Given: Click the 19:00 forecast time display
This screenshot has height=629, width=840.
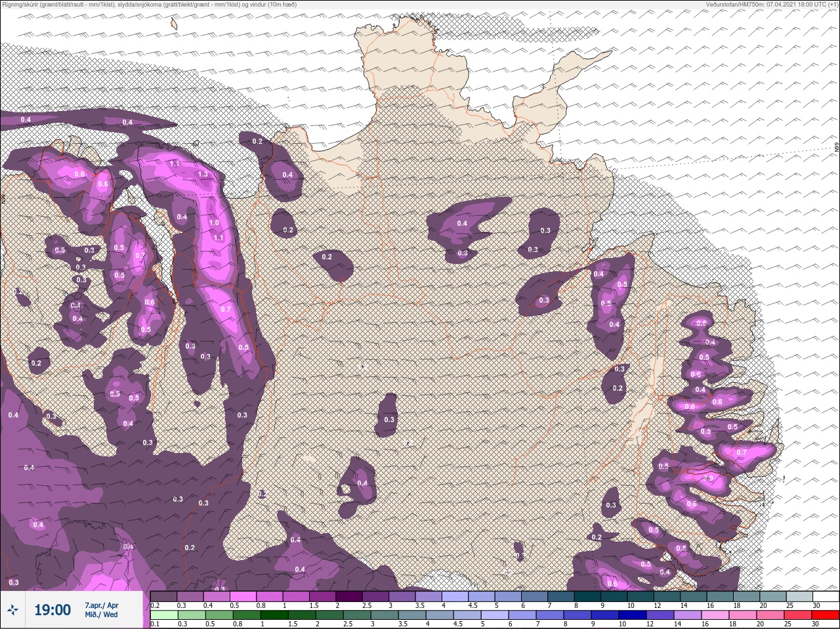Looking at the screenshot, I should [52, 610].
